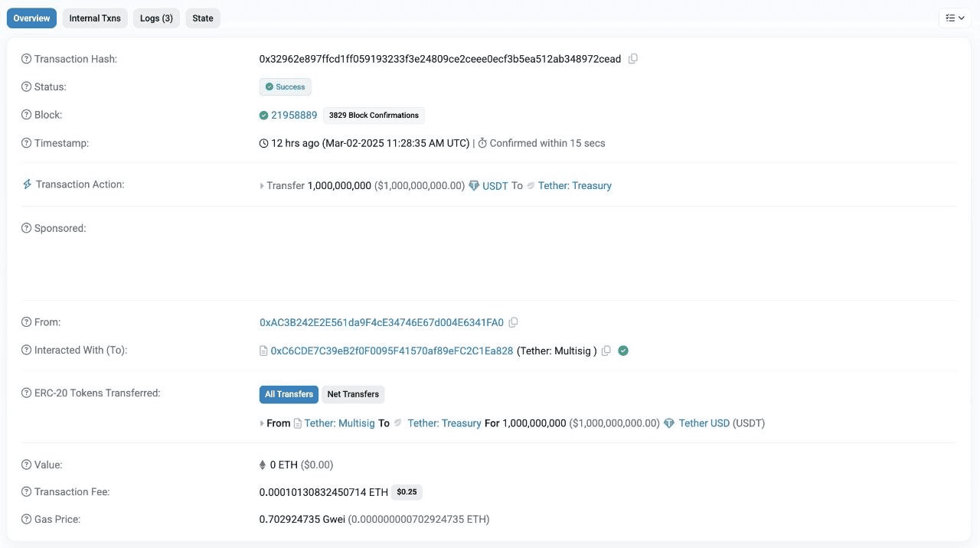Click the ETH diamond icon in Value row

point(263,465)
